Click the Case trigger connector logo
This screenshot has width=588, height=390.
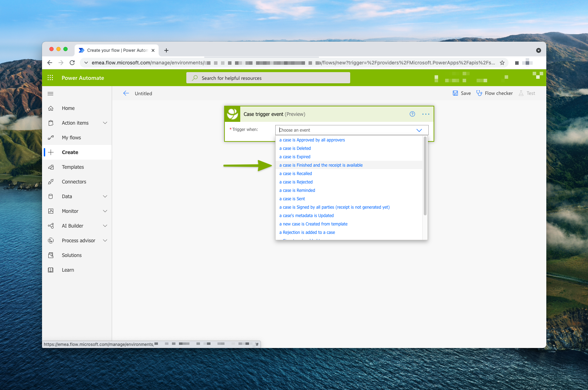pyautogui.click(x=233, y=114)
